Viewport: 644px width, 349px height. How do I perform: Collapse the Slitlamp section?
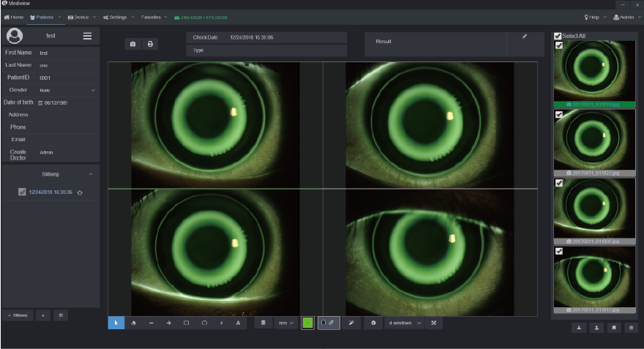click(x=91, y=174)
